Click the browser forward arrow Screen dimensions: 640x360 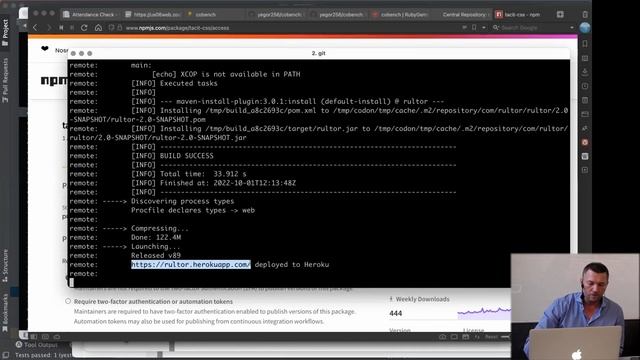[x=49, y=28]
